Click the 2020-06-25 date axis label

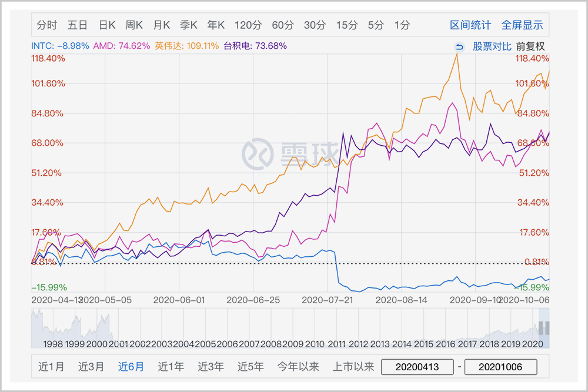coord(253,300)
